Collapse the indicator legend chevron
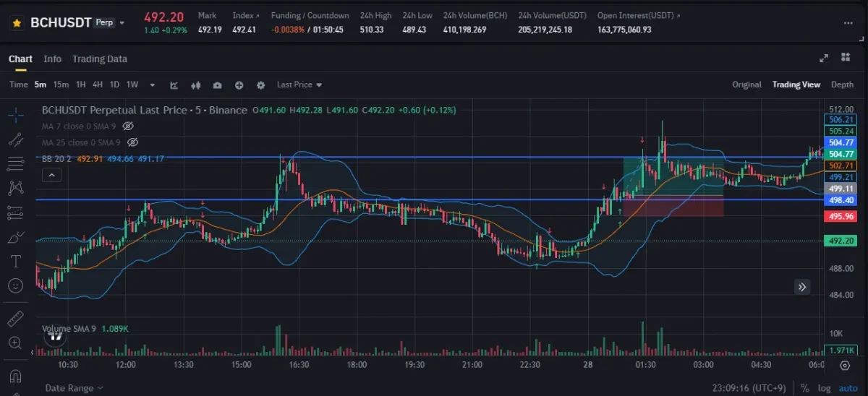Image resolution: width=868 pixels, height=396 pixels. pos(50,175)
